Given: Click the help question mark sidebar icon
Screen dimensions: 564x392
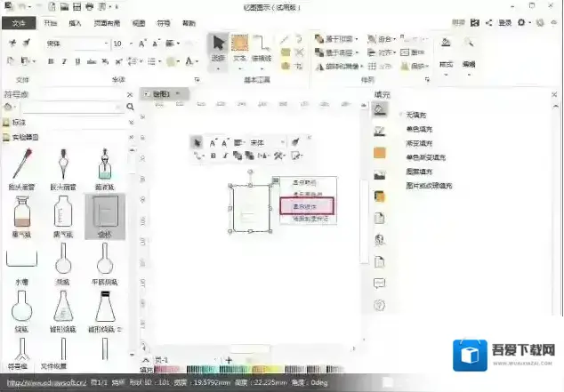Looking at the screenshot, I should coord(379,306).
